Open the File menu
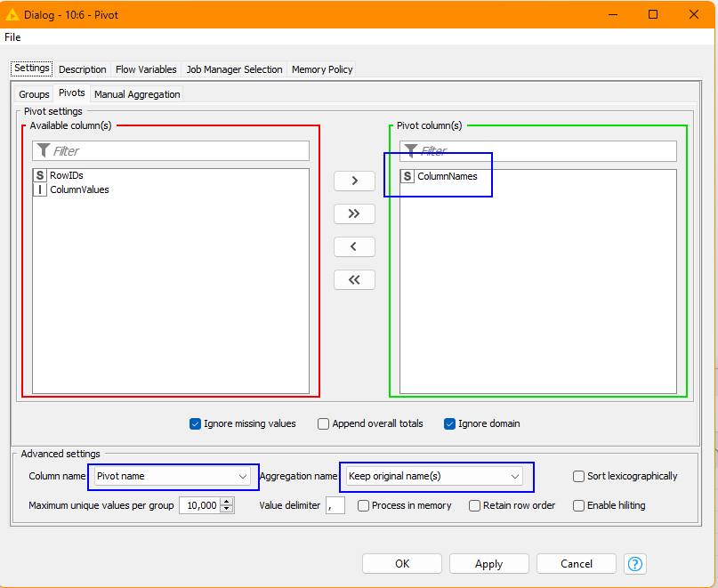 12,37
